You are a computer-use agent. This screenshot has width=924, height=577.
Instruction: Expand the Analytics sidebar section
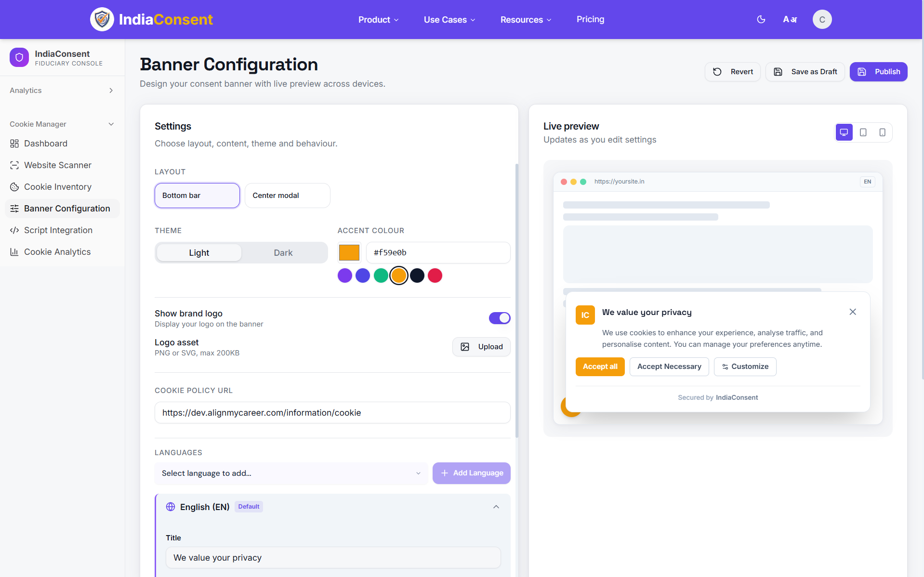[62, 91]
